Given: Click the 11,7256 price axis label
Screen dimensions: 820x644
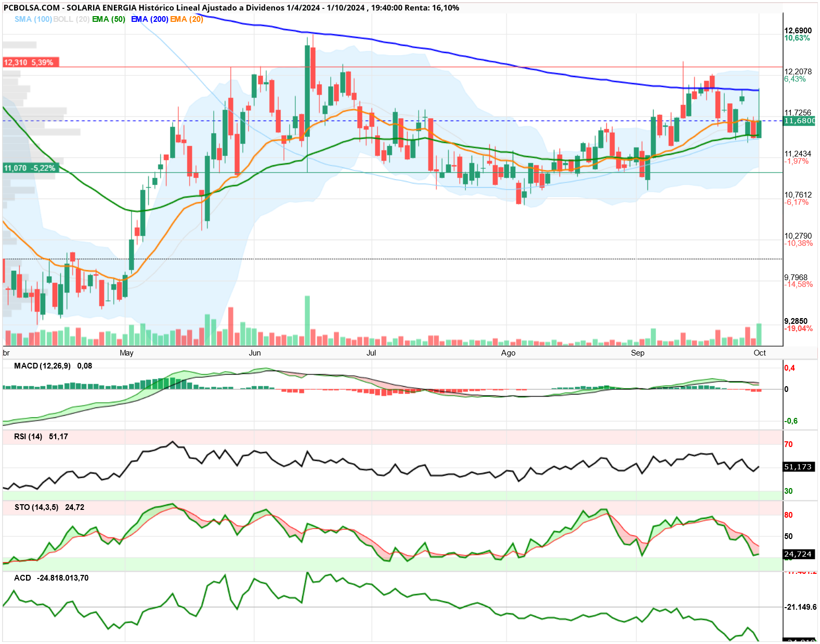Looking at the screenshot, I should pyautogui.click(x=798, y=112).
